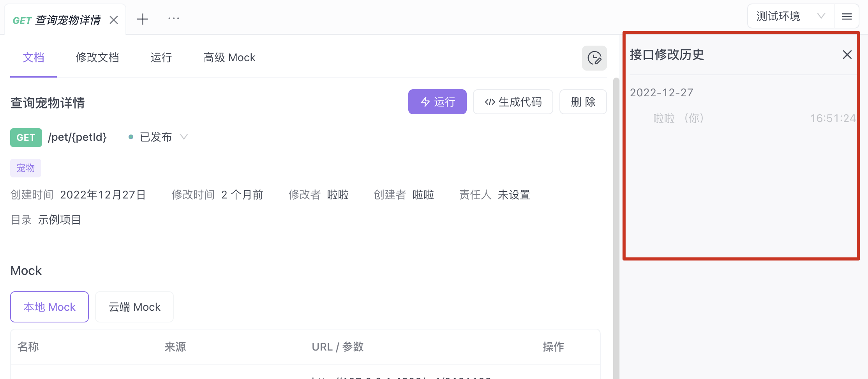Viewport: 868px width, 379px height.
Task: Switch to 本地 Mock mode
Action: (x=49, y=306)
